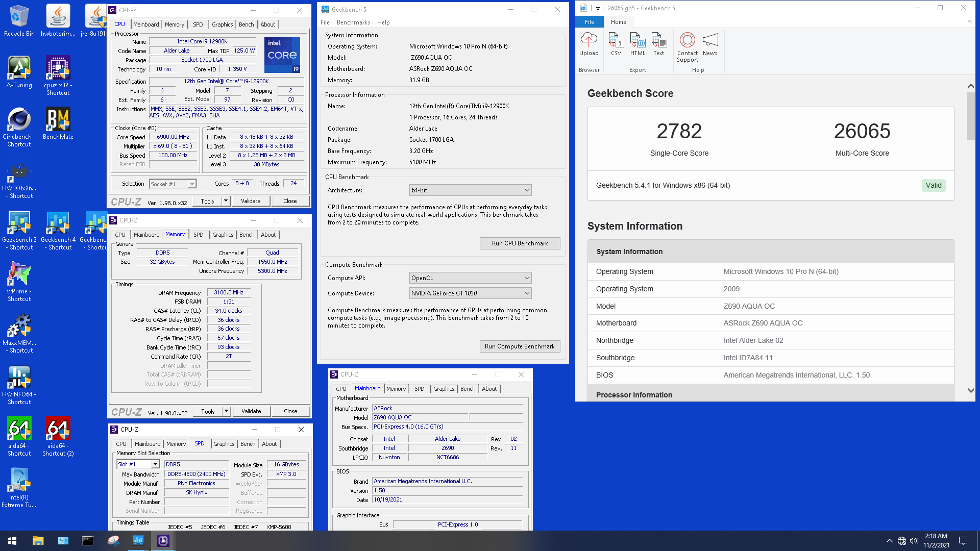Click Run Compute Benchmark button
Viewport: 980px width, 551px height.
pyautogui.click(x=520, y=346)
